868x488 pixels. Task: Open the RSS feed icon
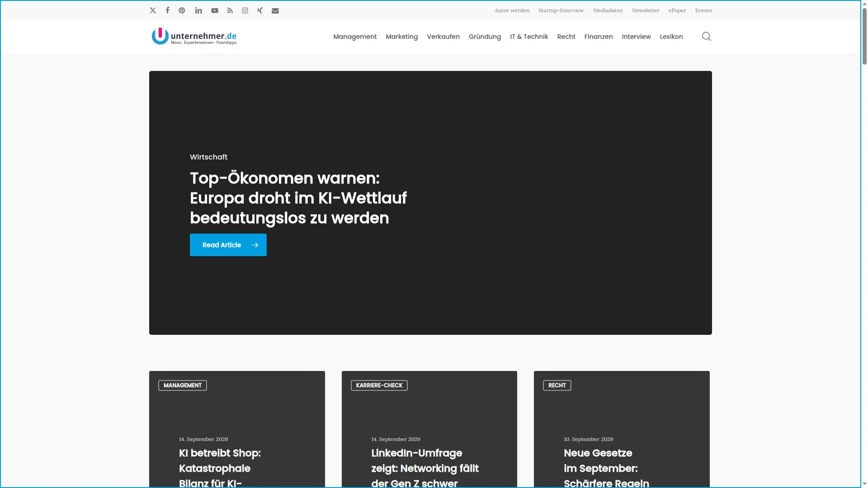[x=230, y=10]
